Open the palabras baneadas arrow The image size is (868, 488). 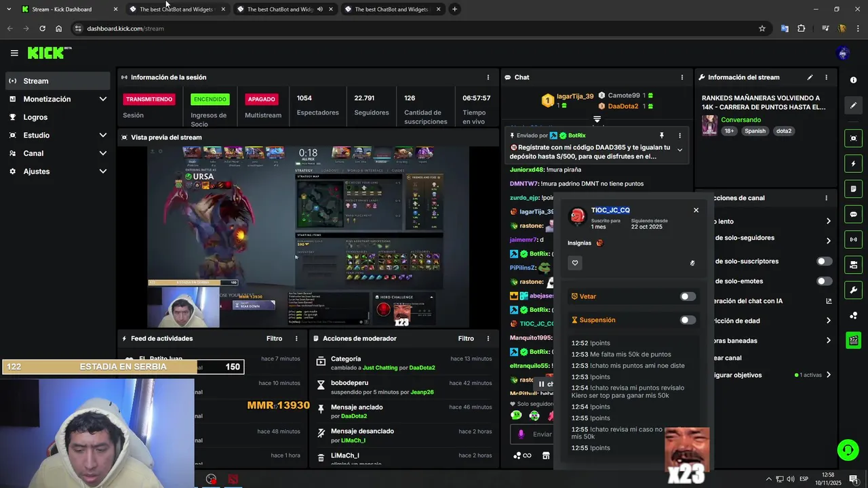pos(828,340)
